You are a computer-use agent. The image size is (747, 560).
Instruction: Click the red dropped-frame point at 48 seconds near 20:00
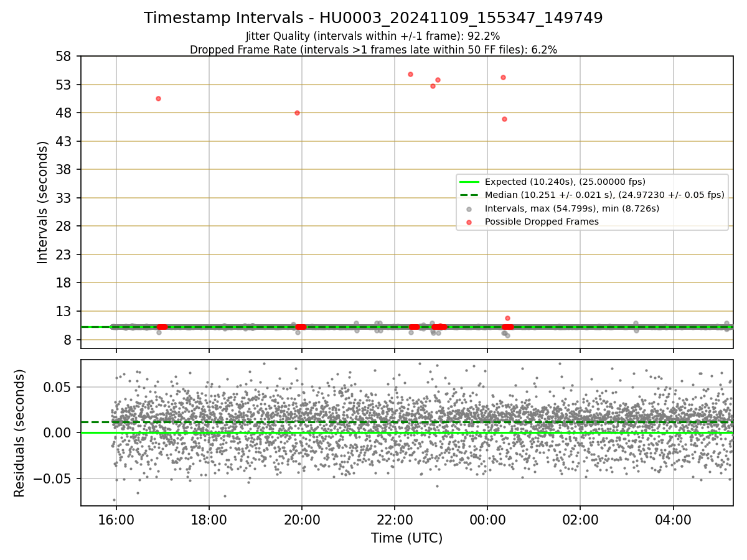297,113
